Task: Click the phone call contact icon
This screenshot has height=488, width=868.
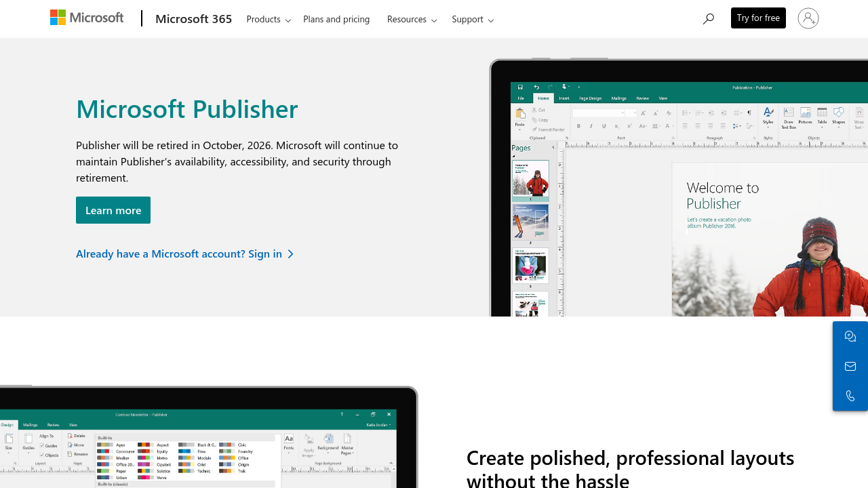Action: pos(850,396)
